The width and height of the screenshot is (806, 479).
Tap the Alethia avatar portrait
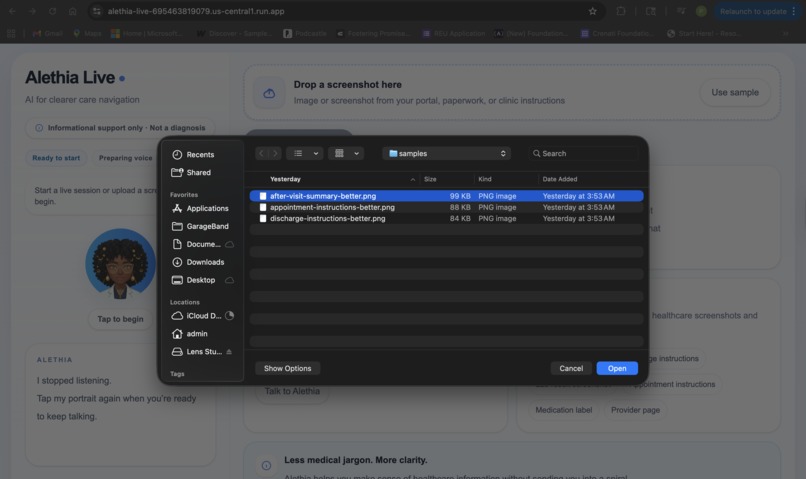coord(120,264)
